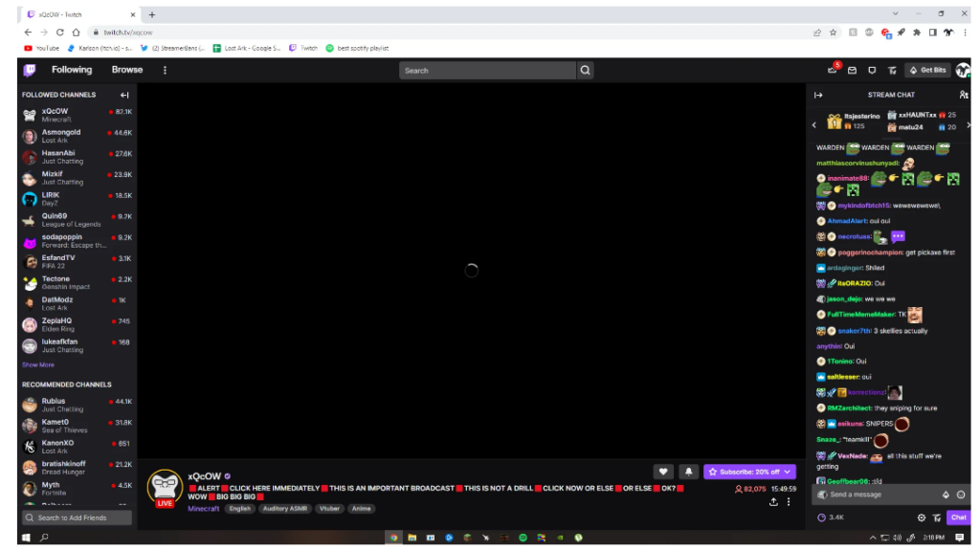Screen dimensions: 980x550
Task: Open the Notifications inbox icon
Action: (852, 71)
